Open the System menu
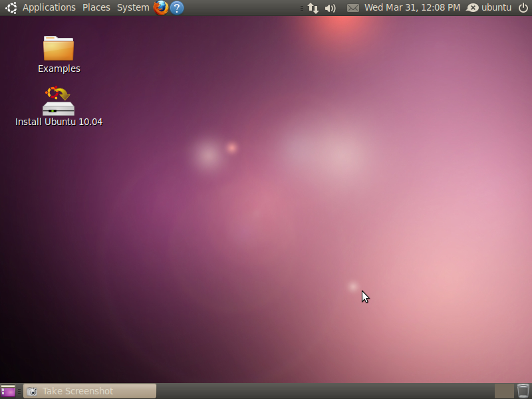This screenshot has width=532, height=399. (x=133, y=8)
